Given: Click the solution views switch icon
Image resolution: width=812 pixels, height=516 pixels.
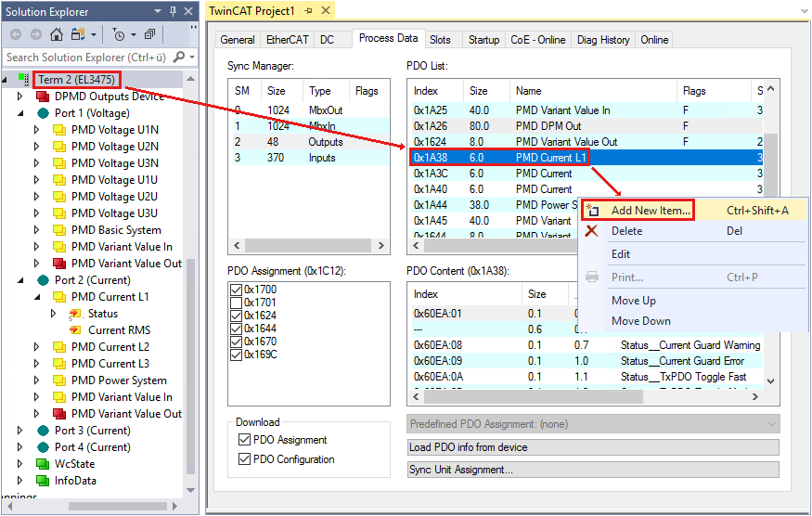Looking at the screenshot, I should (x=78, y=34).
